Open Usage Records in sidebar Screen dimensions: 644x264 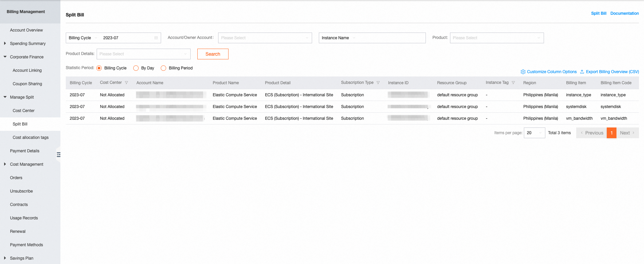coord(24,218)
